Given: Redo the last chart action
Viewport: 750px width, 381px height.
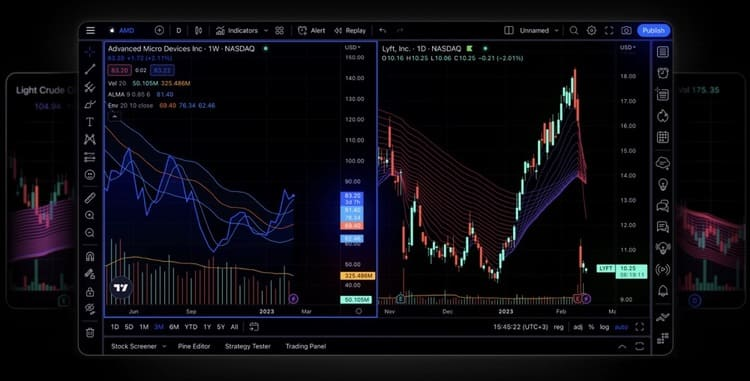Looking at the screenshot, I should coord(400,31).
